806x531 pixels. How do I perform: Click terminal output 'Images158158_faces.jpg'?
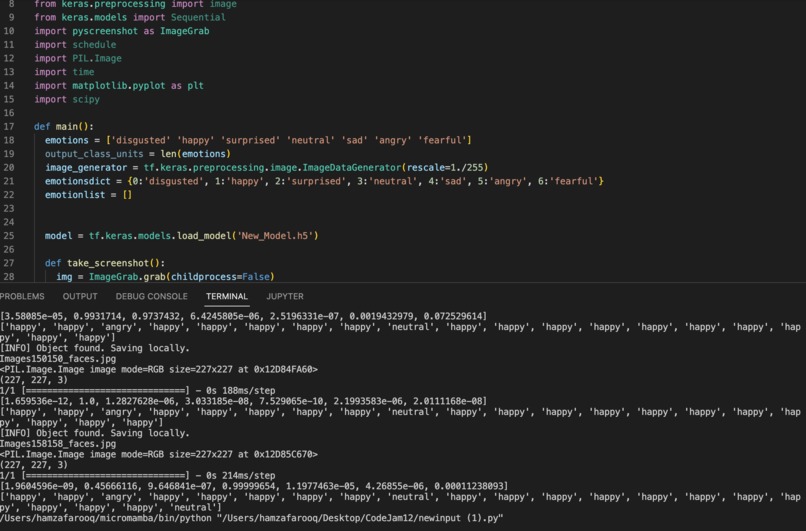coord(58,444)
